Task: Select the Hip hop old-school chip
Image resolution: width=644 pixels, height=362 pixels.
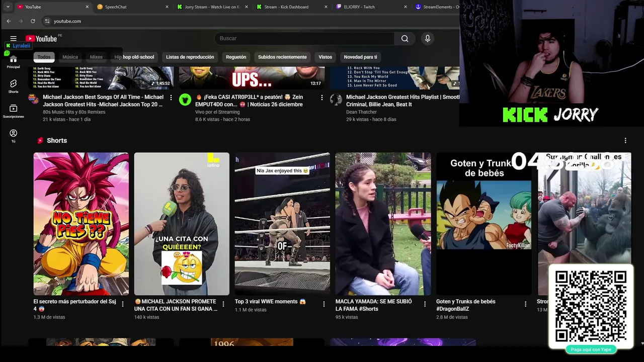Action: point(134,57)
